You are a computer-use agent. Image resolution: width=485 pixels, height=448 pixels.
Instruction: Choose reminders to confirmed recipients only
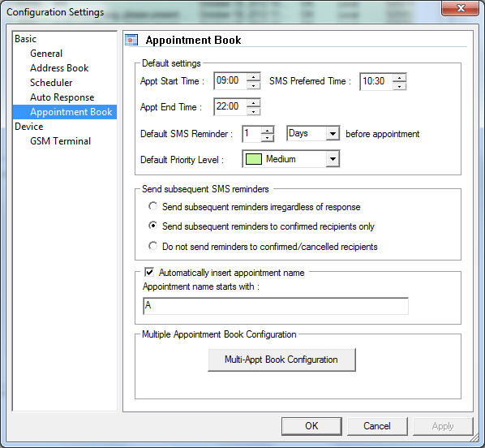point(152,226)
